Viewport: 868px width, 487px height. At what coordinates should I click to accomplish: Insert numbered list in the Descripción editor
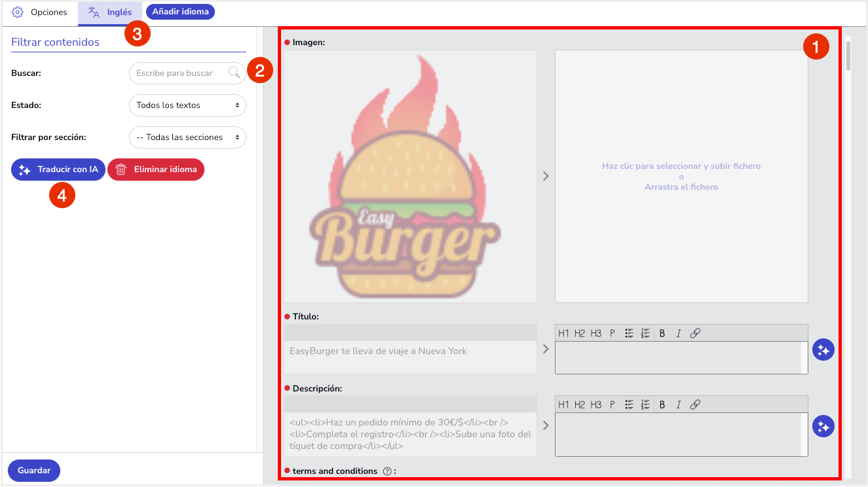pyautogui.click(x=645, y=405)
